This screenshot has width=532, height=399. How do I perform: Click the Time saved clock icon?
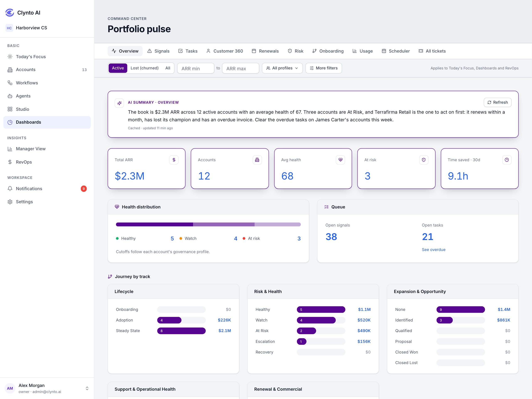point(507,160)
